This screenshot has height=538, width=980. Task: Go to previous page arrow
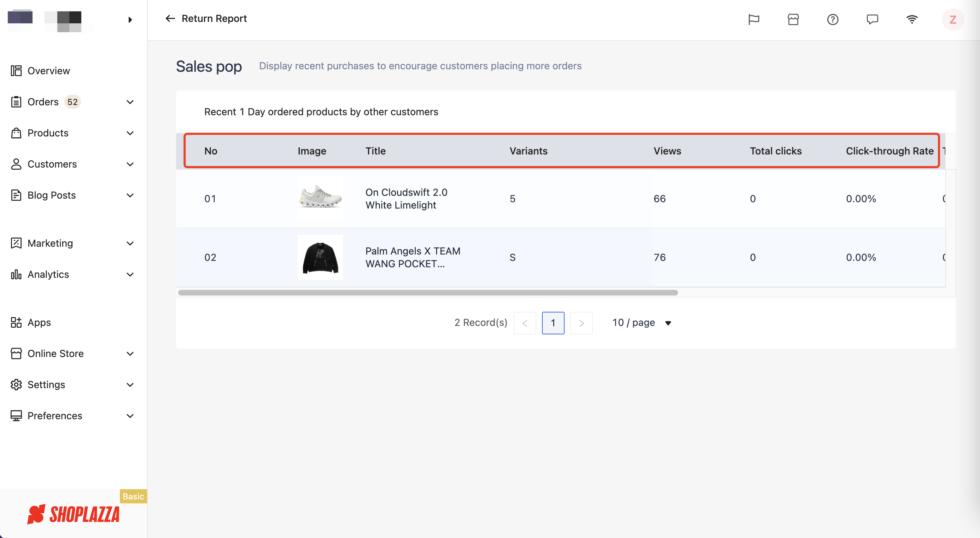pyautogui.click(x=525, y=323)
